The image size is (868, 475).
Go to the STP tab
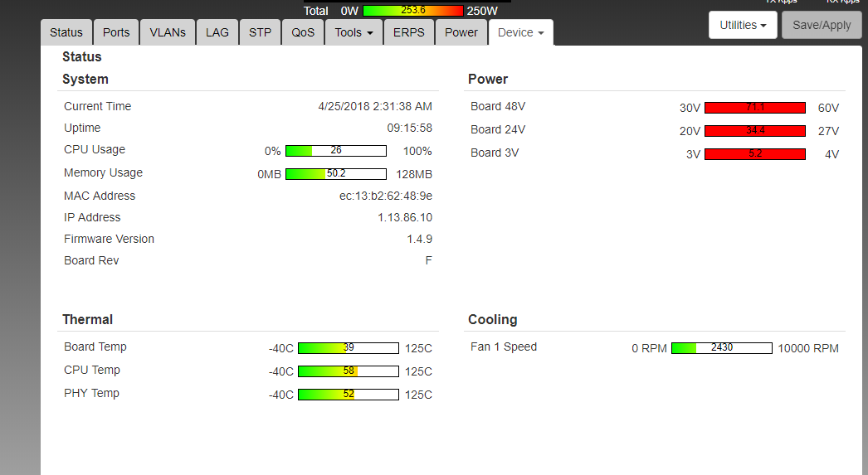pyautogui.click(x=260, y=32)
